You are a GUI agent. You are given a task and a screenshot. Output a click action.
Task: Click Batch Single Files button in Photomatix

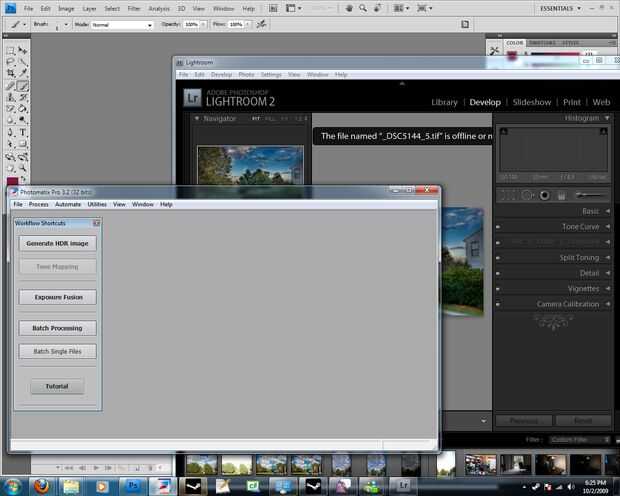click(57, 351)
